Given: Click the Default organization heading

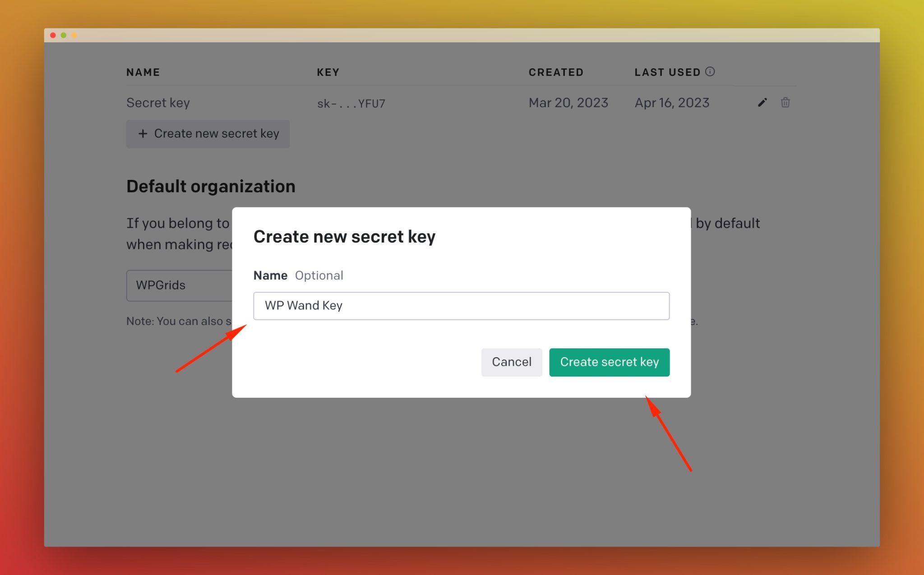Looking at the screenshot, I should point(211,186).
